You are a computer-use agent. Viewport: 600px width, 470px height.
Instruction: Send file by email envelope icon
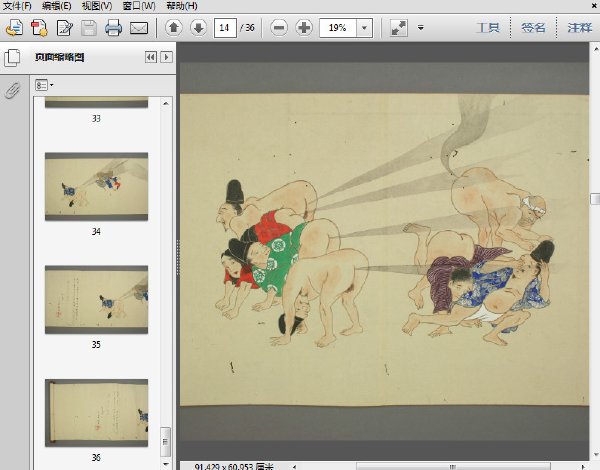[139, 28]
